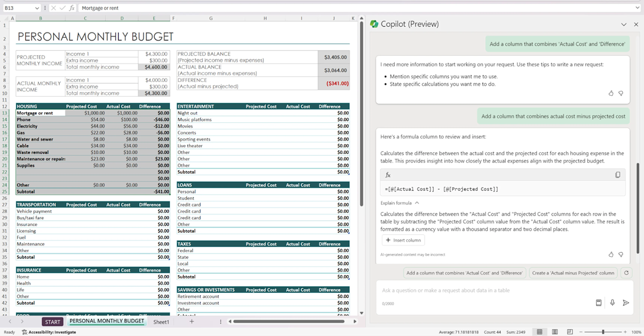Refresh the suggested prompts

pos(626,273)
